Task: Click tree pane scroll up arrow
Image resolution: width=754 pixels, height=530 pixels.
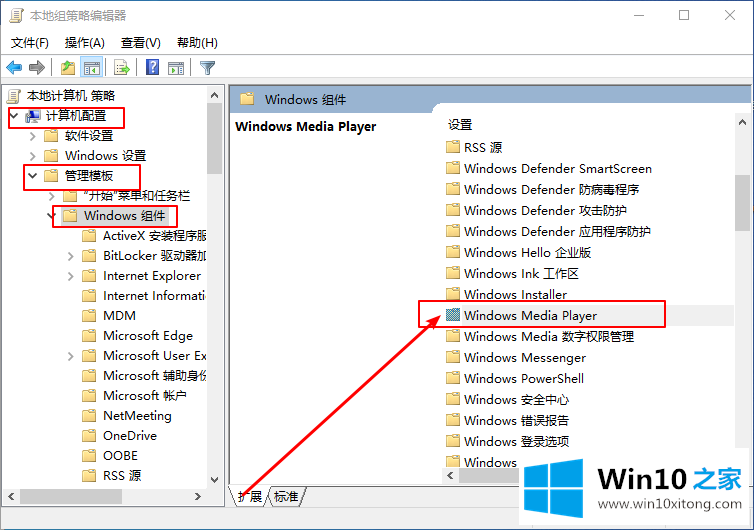Action: 214,95
